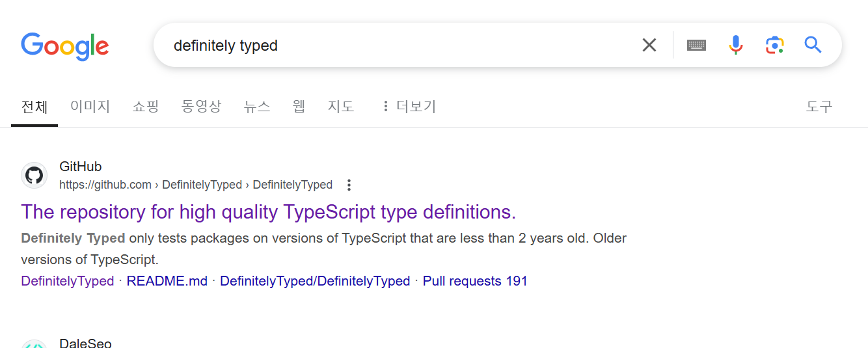The image size is (868, 348).
Task: Open the DefinitelyTyped/DefinitelyTyped sitelink
Action: (x=315, y=281)
